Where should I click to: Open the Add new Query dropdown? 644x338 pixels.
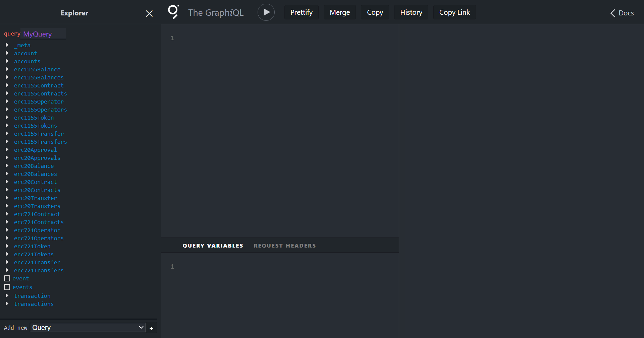click(88, 328)
